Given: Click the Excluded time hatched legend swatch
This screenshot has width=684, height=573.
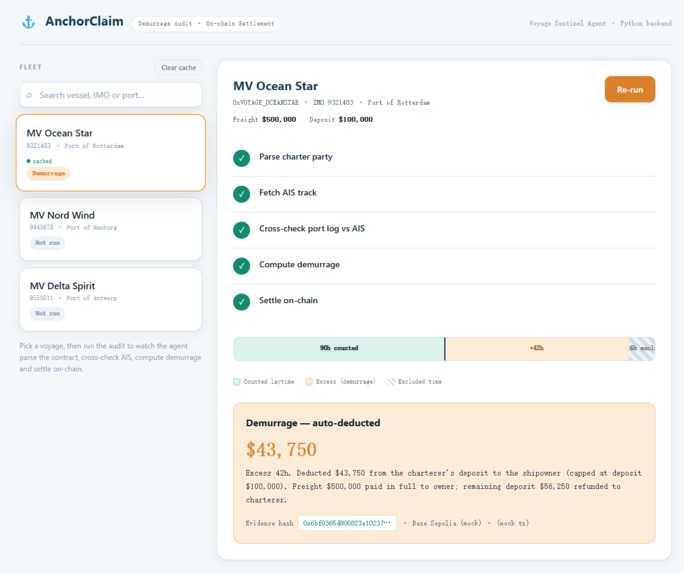Looking at the screenshot, I should coord(391,382).
